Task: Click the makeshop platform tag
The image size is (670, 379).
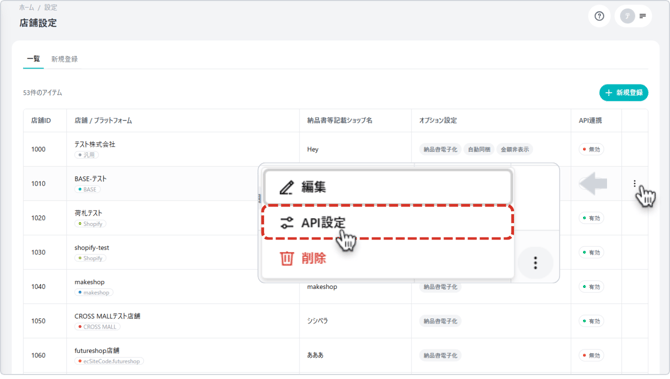Action: 94,293
